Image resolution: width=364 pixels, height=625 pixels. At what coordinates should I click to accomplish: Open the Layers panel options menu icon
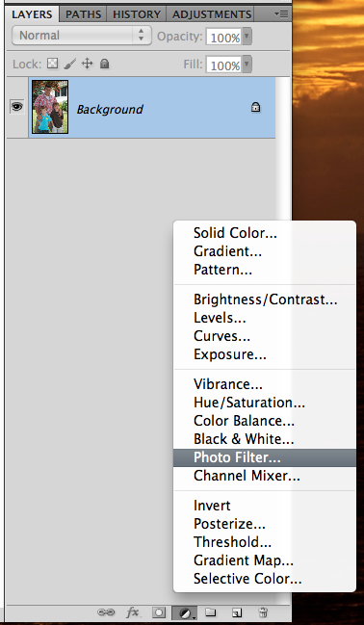click(282, 14)
